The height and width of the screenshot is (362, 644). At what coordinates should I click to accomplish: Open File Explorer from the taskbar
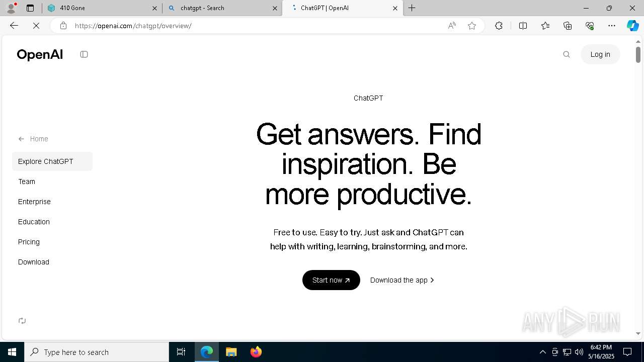tap(231, 352)
